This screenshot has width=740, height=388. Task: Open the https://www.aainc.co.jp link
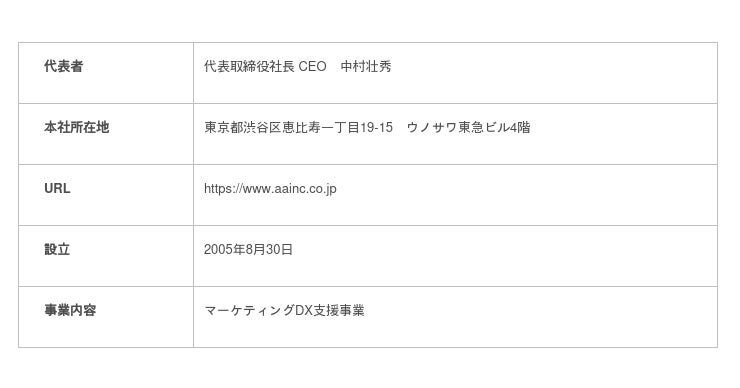point(270,189)
